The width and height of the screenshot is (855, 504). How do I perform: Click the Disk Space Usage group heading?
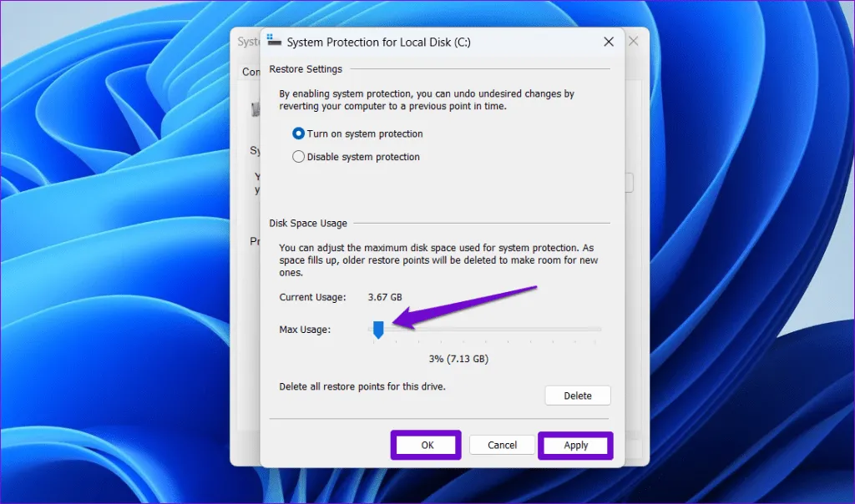pyautogui.click(x=308, y=224)
